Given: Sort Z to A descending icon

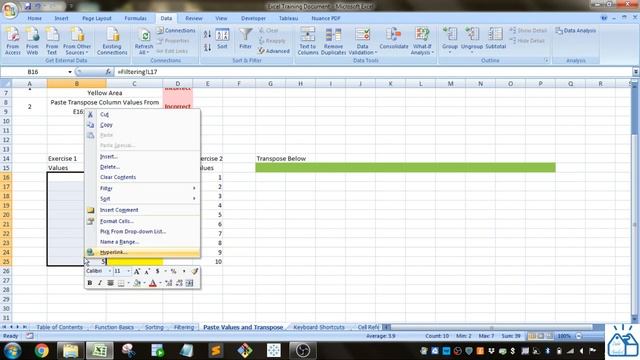Looking at the screenshot, I should pos(207,48).
